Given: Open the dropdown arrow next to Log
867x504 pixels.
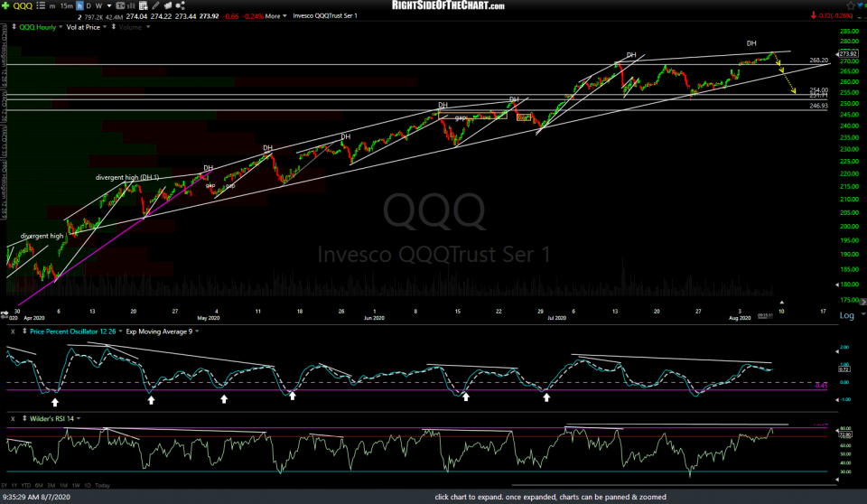Looking at the screenshot, I should point(862,313).
